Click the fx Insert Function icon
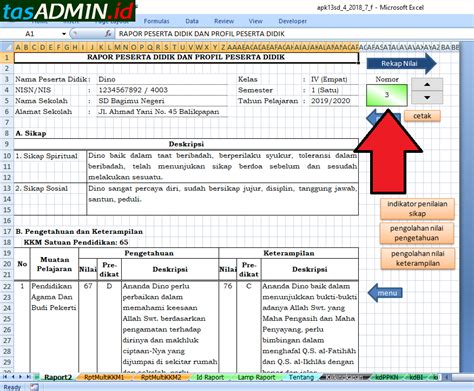The height and width of the screenshot is (391, 474). pos(108,34)
